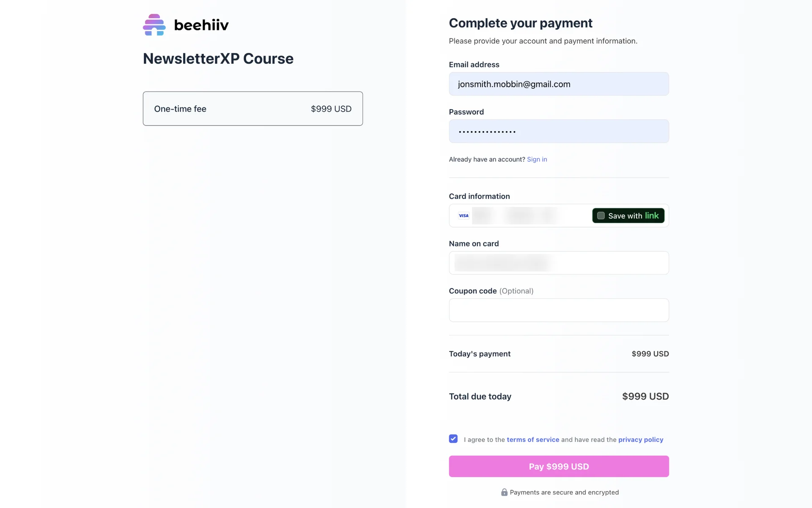Click the beehiiv logo icon

point(154,25)
